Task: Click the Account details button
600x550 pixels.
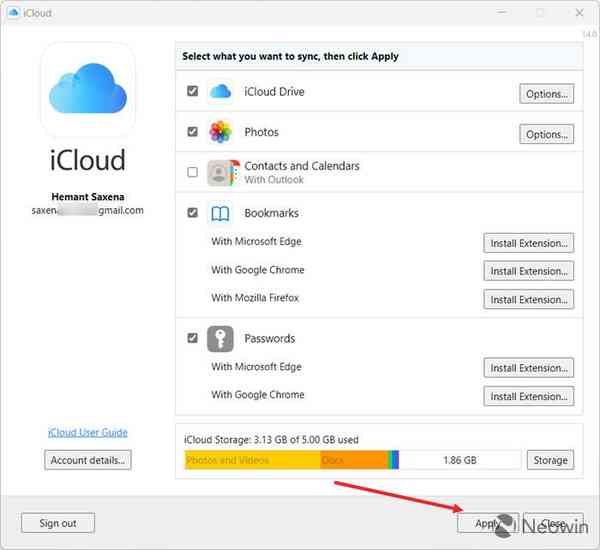Action: (x=88, y=460)
